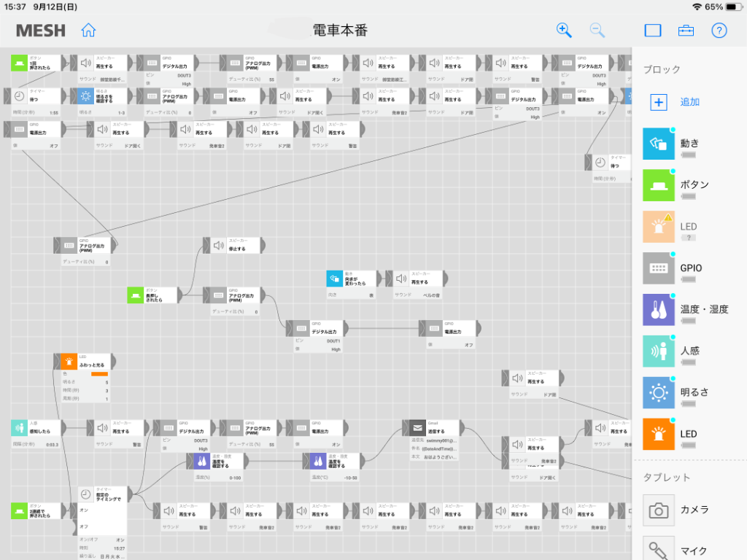Select the green ボタン block in sidebar
The width and height of the screenshot is (747, 560).
pyautogui.click(x=659, y=184)
